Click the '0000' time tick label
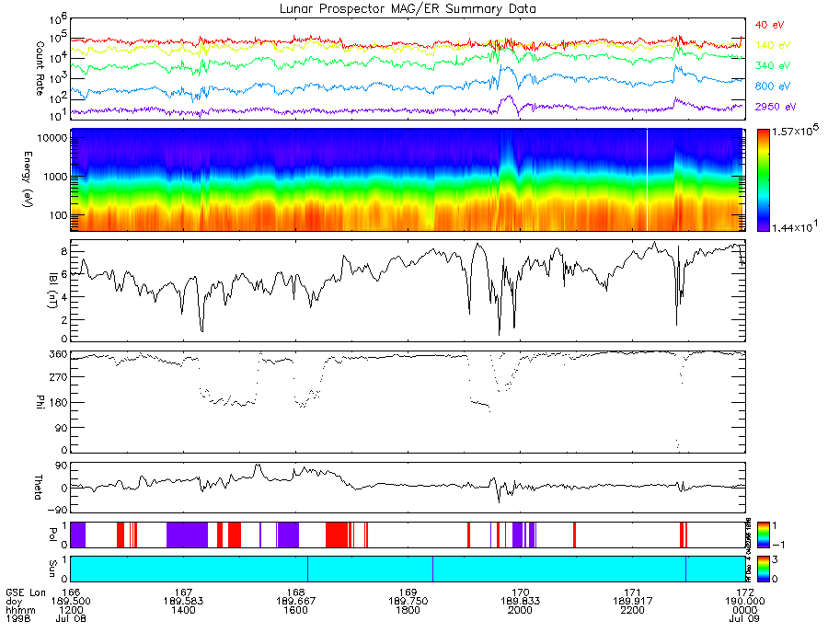 (x=744, y=610)
